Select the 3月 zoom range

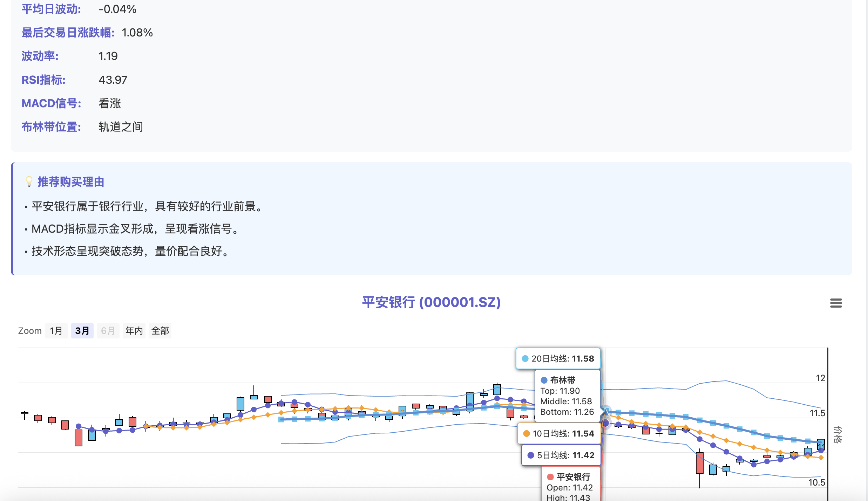click(82, 331)
